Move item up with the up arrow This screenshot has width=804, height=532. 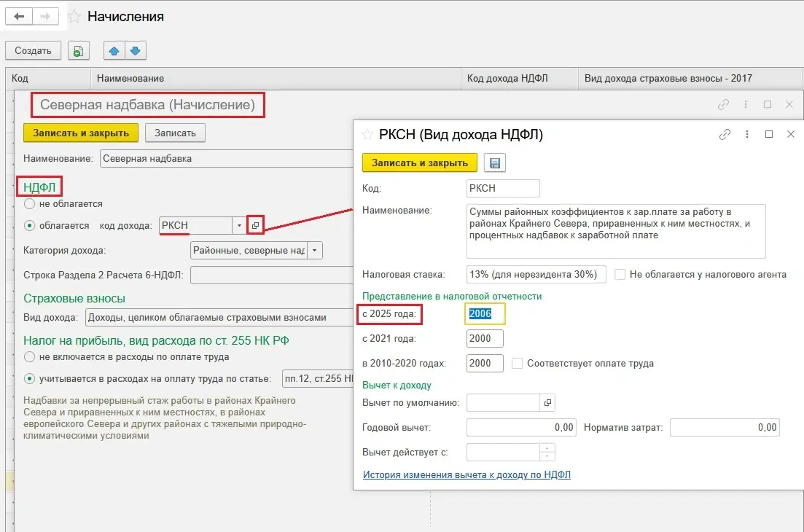pyautogui.click(x=115, y=50)
